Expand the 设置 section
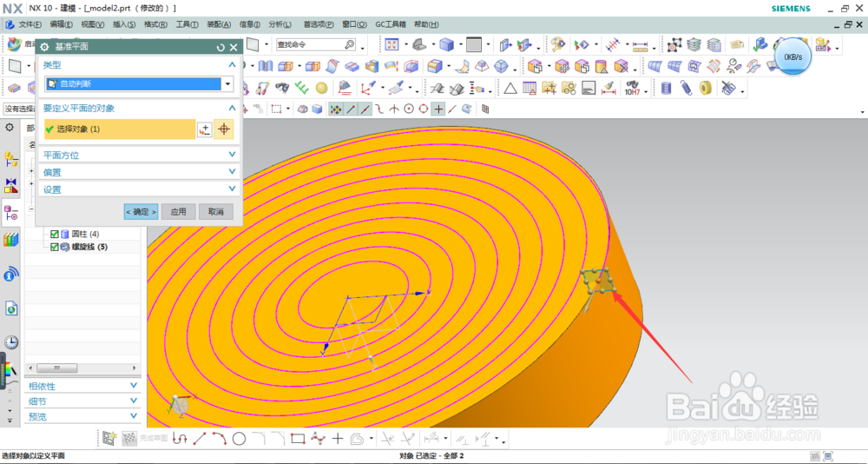This screenshot has height=464, width=868. (x=233, y=189)
